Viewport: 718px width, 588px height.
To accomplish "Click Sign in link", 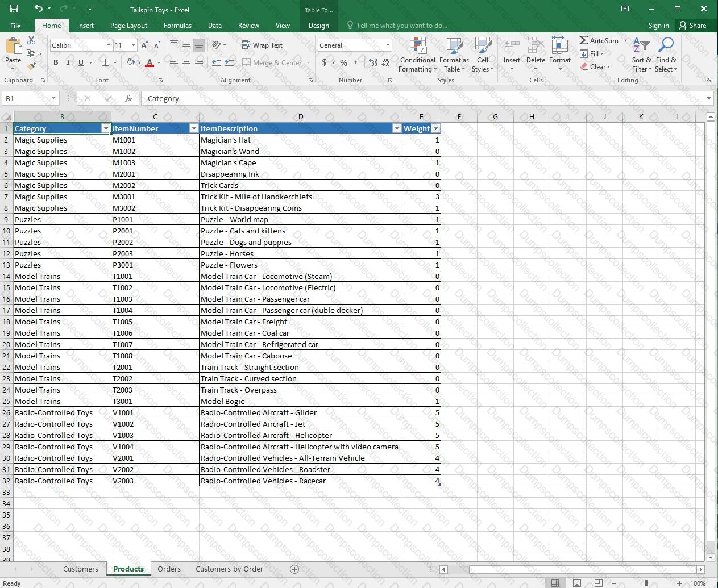I will coord(658,26).
